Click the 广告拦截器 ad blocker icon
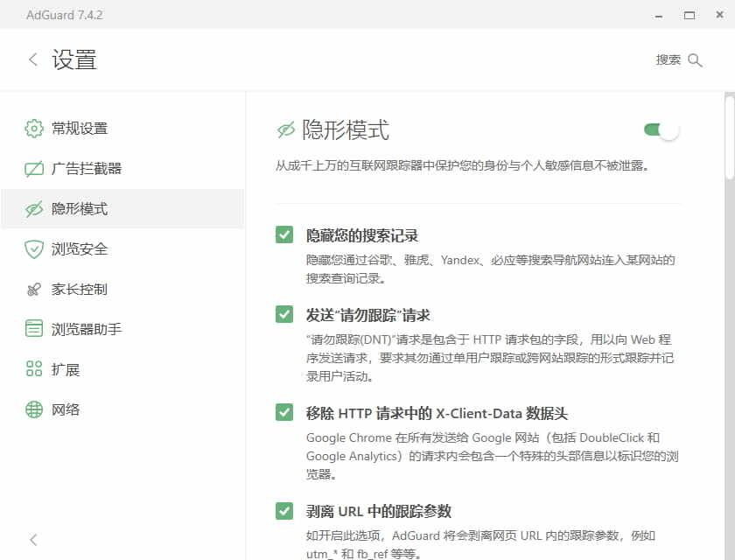The image size is (735, 560). click(34, 168)
